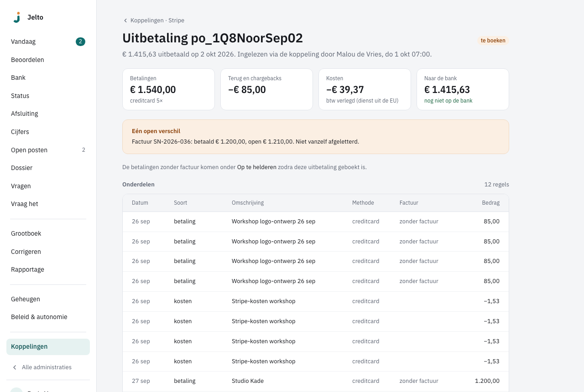The height and width of the screenshot is (392, 584).
Task: Sort by the Soort column header
Action: [180, 203]
